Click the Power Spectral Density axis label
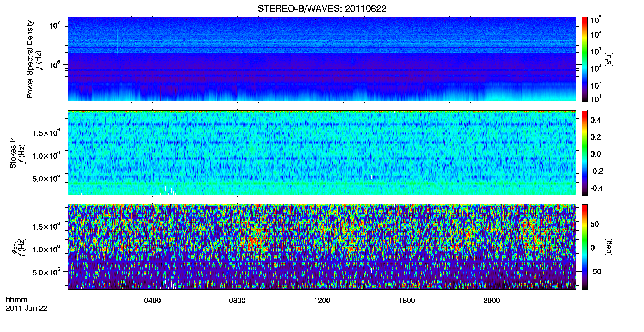Image resolution: width=644 pixels, height=332 pixels. point(30,59)
